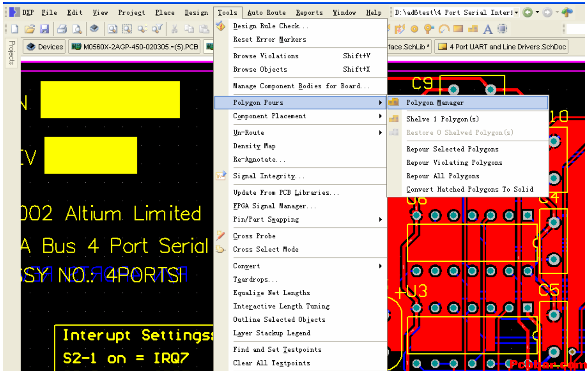
Task: Save the document with the floppy disk icon
Action: click(44, 29)
